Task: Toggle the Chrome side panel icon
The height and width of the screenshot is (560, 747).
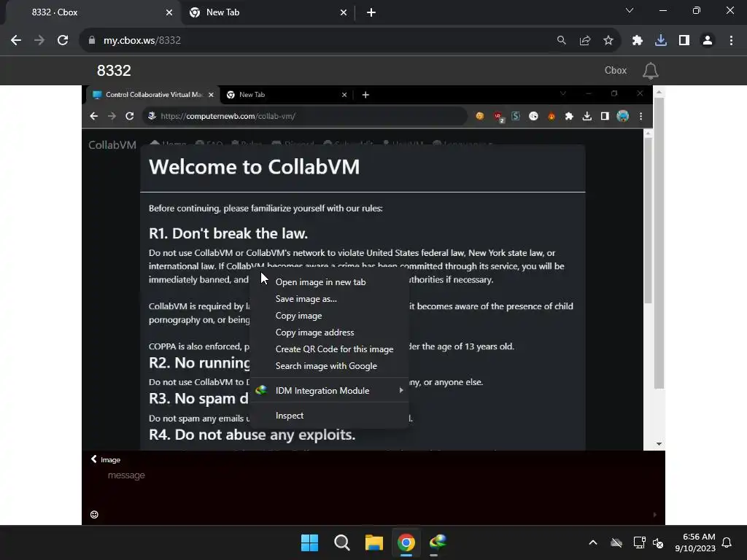Action: pos(684,41)
